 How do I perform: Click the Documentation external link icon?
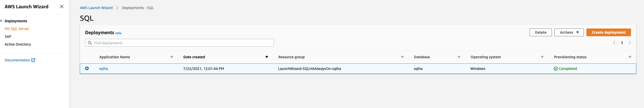pos(33,60)
